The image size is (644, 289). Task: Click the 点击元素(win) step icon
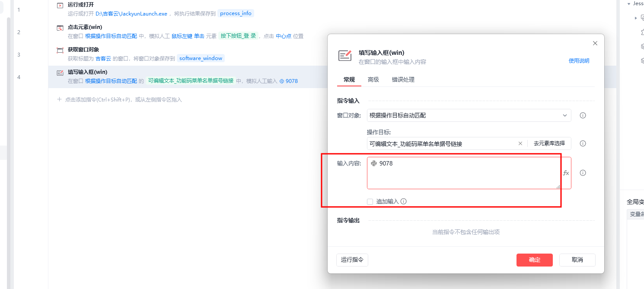(x=60, y=28)
